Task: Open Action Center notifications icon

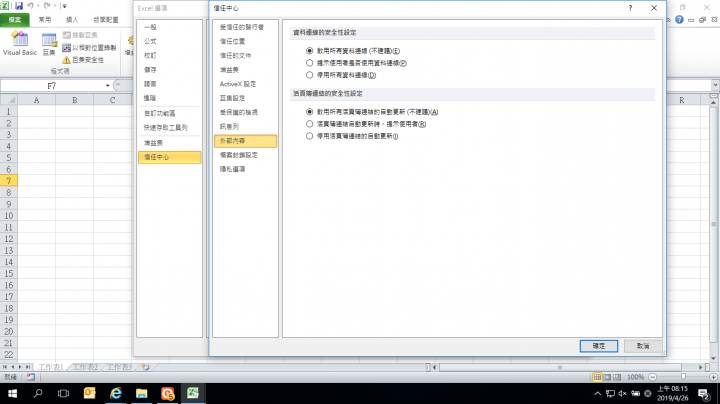Action: pos(703,393)
